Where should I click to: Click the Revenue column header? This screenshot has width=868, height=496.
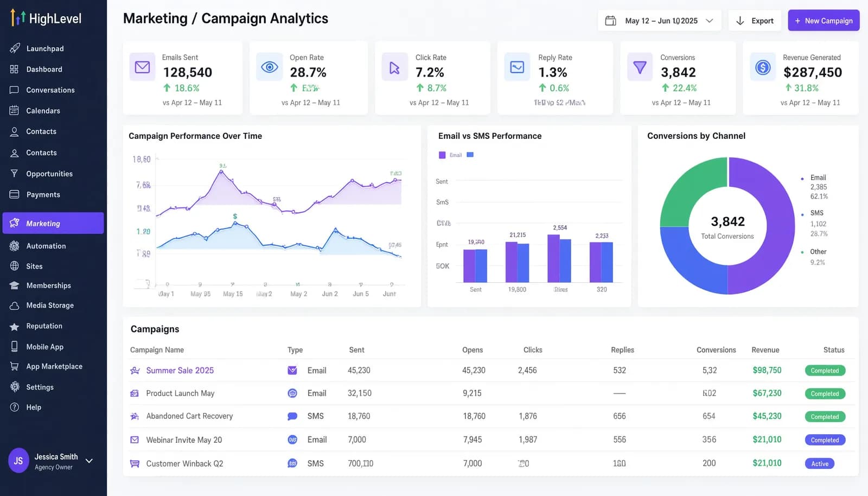[x=765, y=350]
